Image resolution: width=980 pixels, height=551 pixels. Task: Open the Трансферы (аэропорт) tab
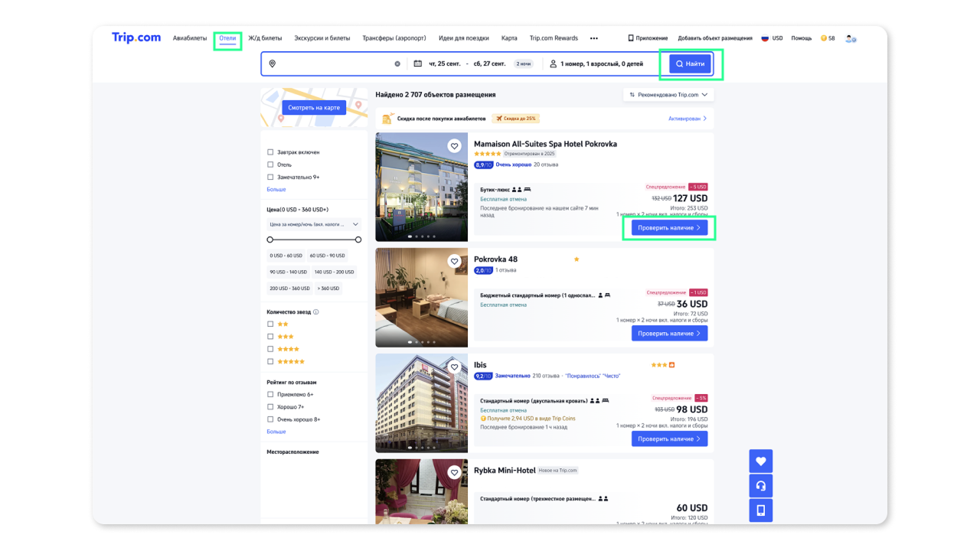(x=394, y=38)
